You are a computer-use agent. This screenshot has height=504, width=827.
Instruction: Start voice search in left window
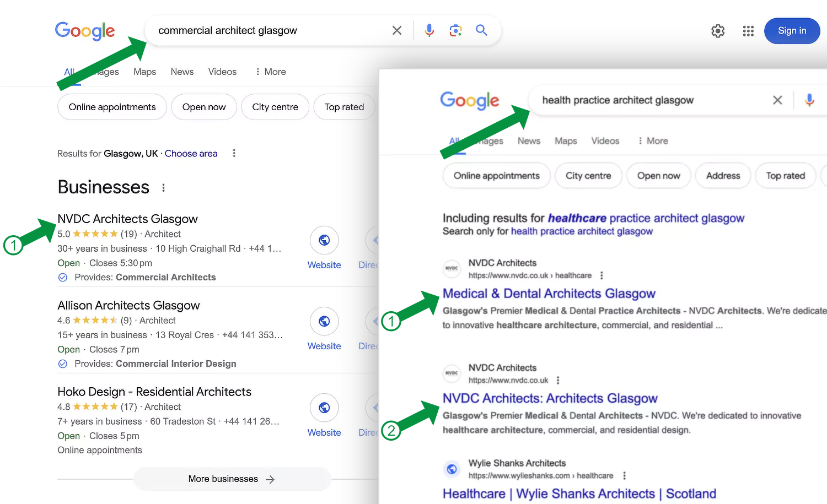click(429, 30)
